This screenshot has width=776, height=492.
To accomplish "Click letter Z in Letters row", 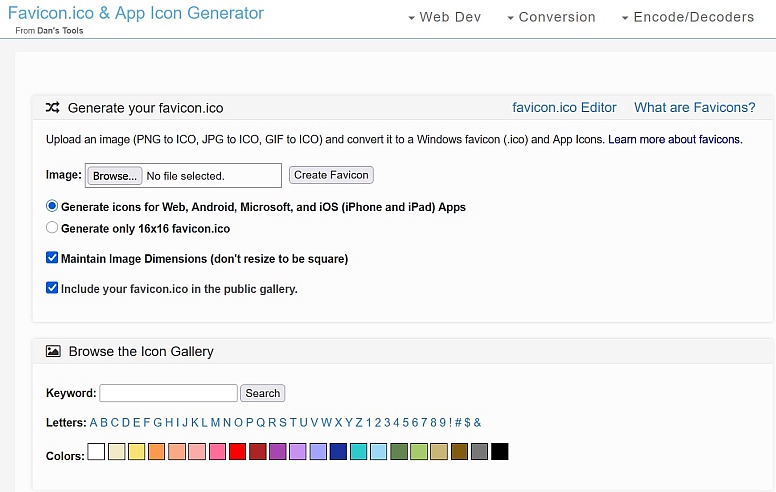I will pyautogui.click(x=359, y=423).
